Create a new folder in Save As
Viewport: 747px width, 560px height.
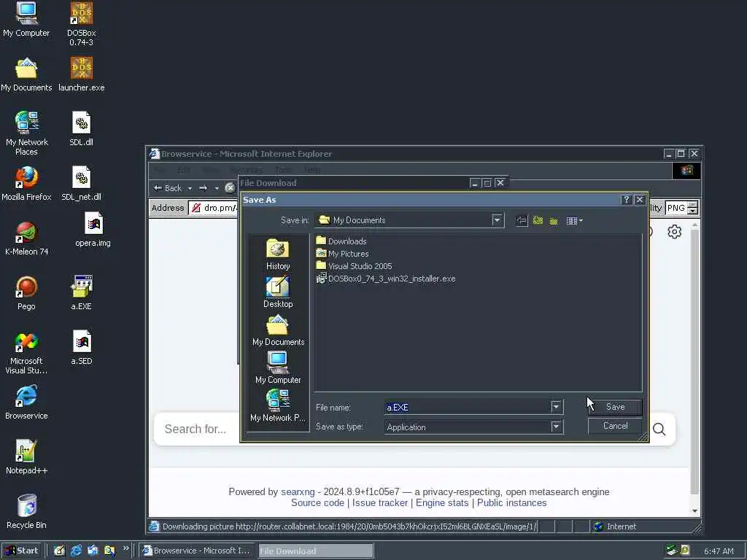554,220
